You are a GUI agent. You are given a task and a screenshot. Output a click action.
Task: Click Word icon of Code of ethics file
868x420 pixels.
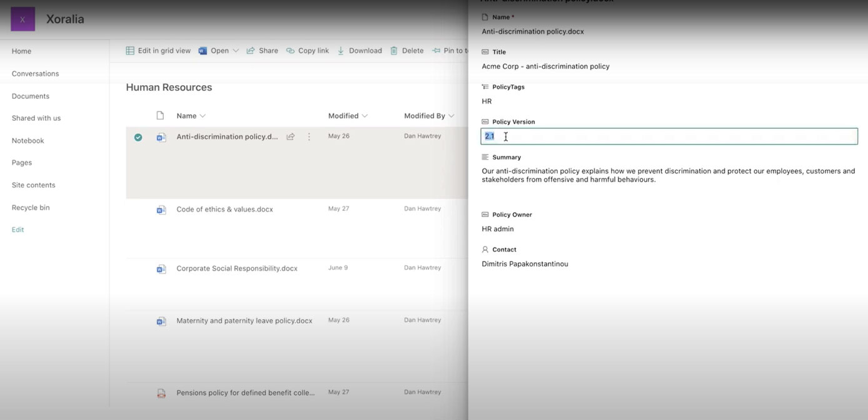pyautogui.click(x=161, y=210)
